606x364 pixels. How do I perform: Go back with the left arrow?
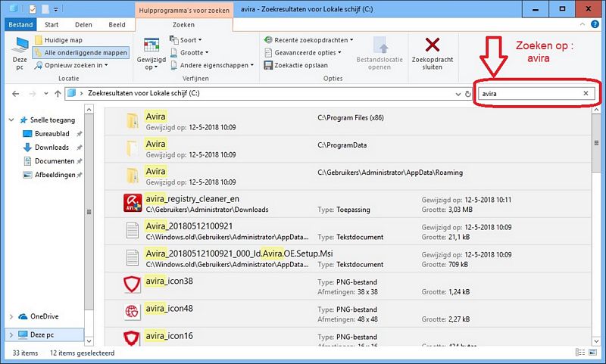coord(15,93)
